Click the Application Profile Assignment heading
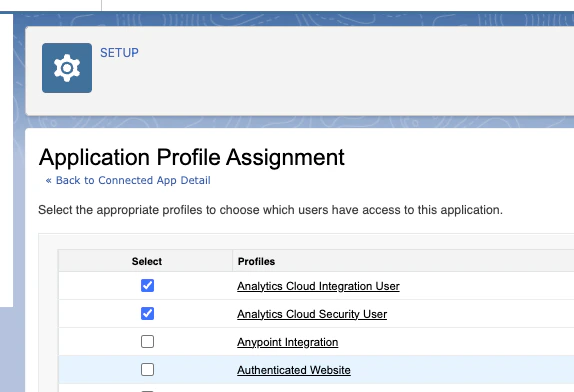This screenshot has height=392, width=574. click(x=191, y=157)
